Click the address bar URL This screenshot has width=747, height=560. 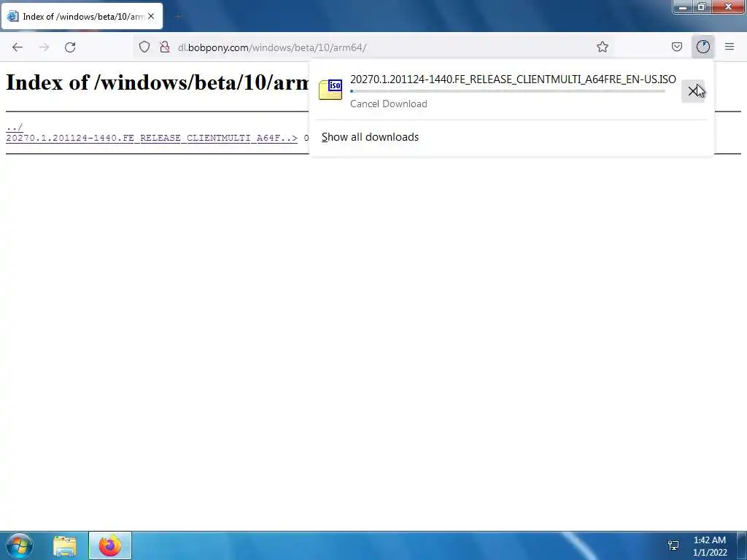click(272, 47)
